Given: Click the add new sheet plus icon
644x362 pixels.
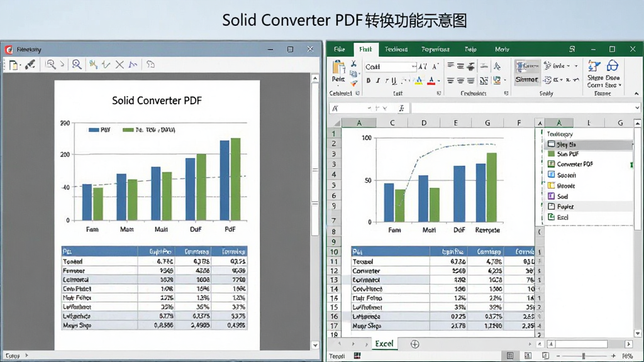Looking at the screenshot, I should pos(415,344).
